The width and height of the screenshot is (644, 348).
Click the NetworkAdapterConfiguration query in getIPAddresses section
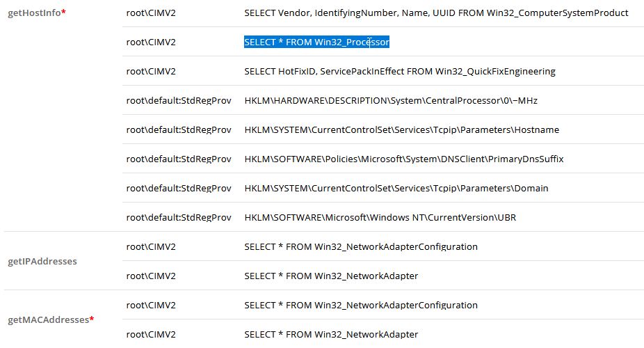(x=361, y=247)
